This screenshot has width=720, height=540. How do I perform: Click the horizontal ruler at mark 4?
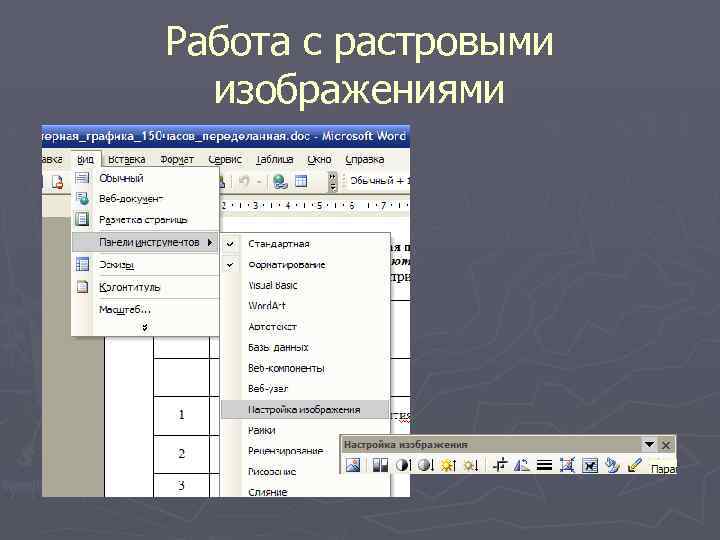[x=288, y=205]
